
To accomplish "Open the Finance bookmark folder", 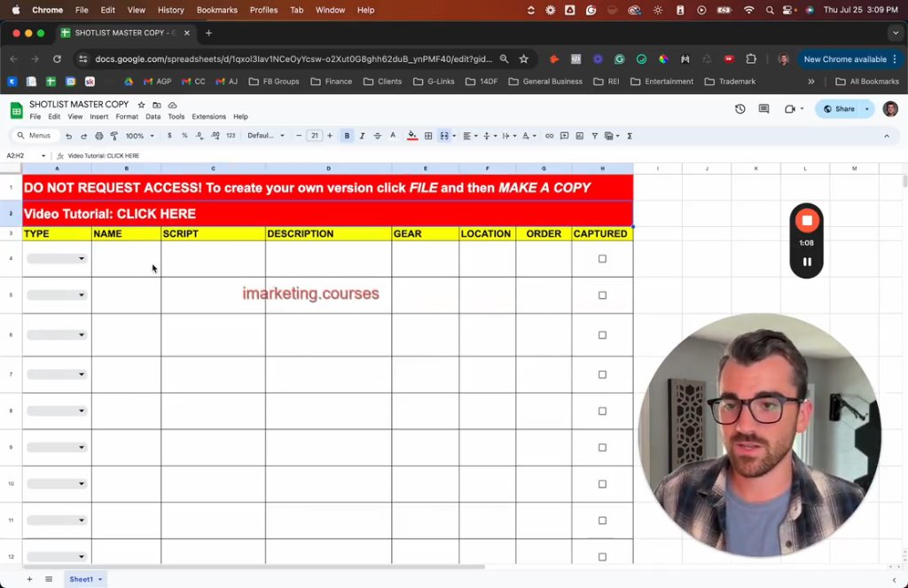I will click(x=332, y=82).
